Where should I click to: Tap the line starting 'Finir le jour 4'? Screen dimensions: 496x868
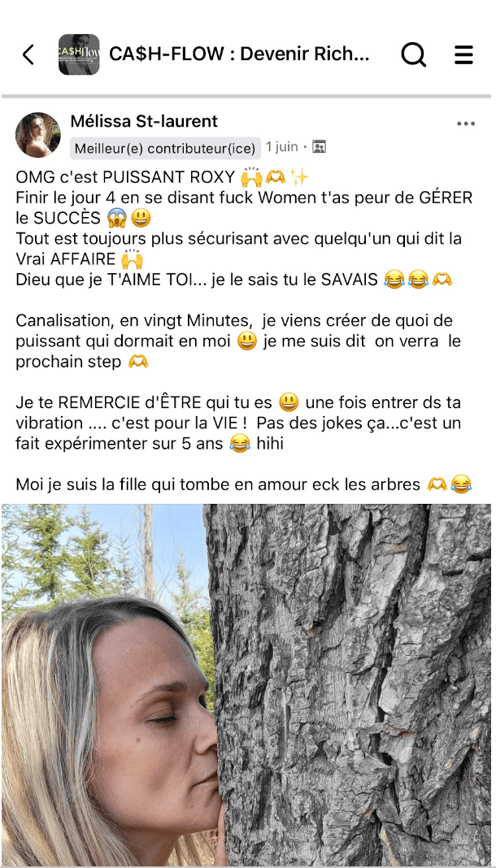click(244, 198)
